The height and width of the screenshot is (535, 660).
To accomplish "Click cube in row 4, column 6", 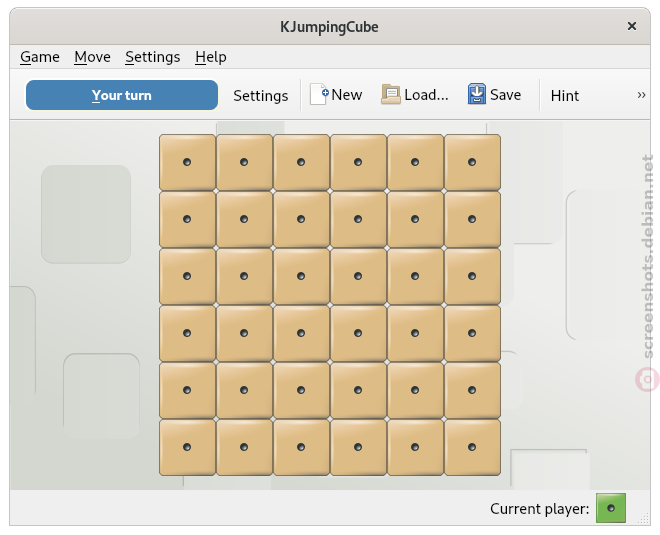I will tap(472, 333).
